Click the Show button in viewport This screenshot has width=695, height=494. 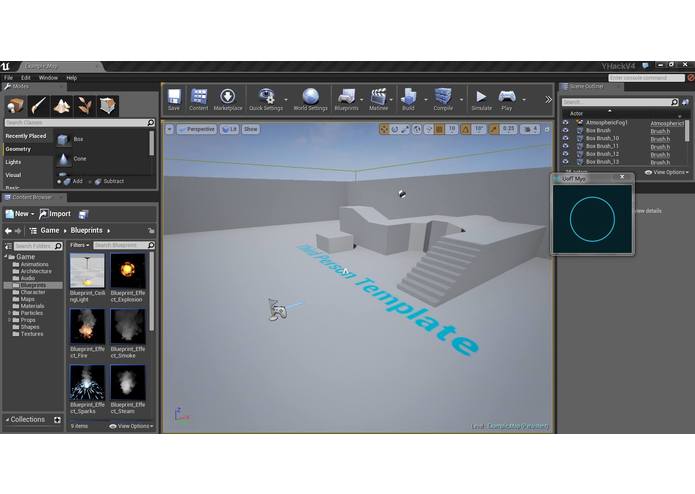[x=250, y=129]
